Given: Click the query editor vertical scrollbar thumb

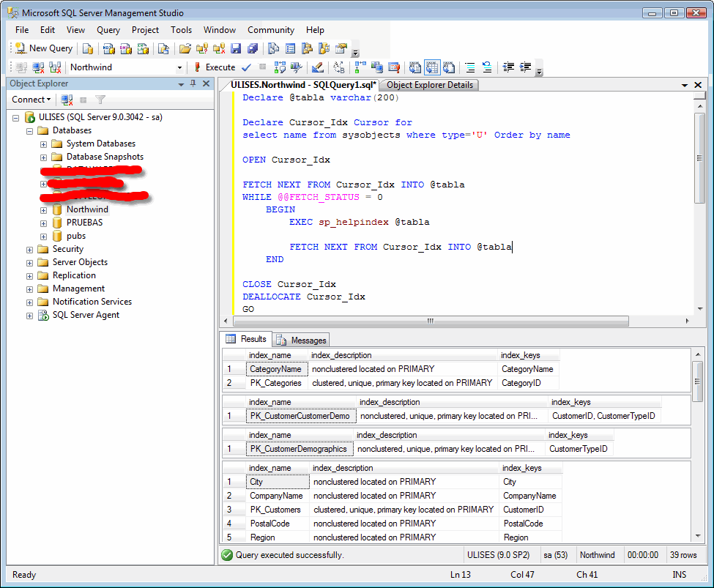Looking at the screenshot, I should tap(699, 158).
